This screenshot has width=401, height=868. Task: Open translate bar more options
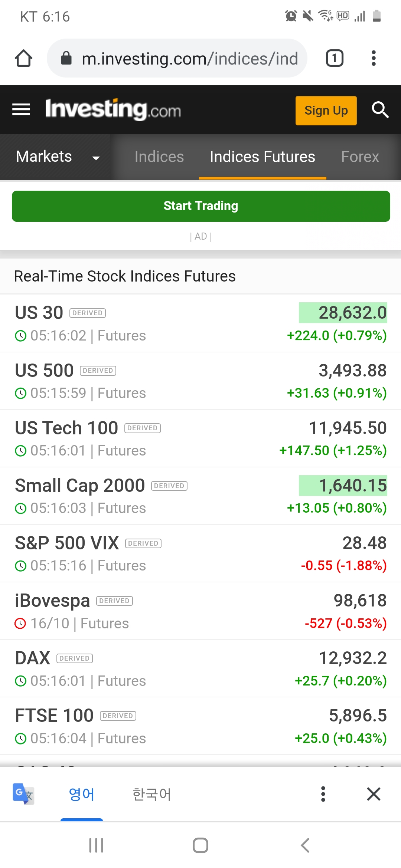[x=323, y=794]
